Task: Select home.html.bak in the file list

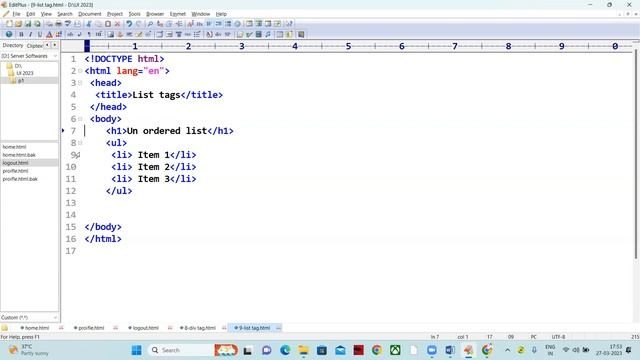Action: click(x=19, y=155)
